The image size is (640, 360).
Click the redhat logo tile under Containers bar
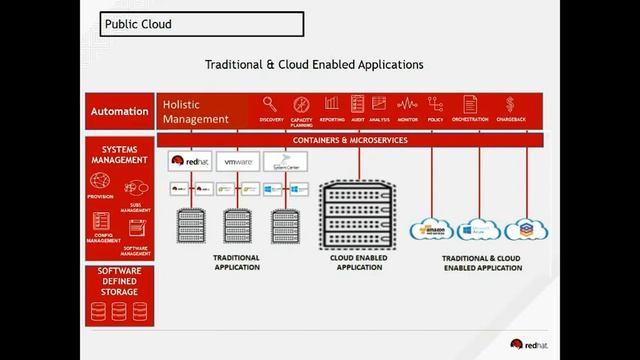190,162
